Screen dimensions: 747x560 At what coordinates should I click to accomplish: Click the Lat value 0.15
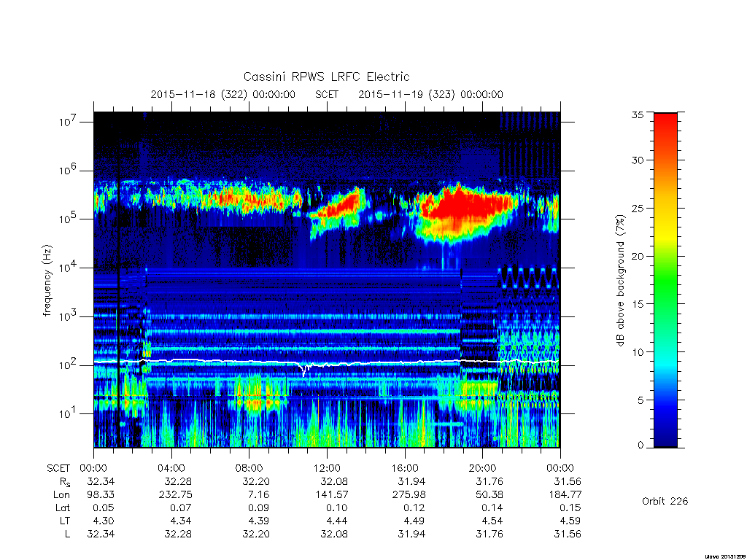(x=570, y=508)
